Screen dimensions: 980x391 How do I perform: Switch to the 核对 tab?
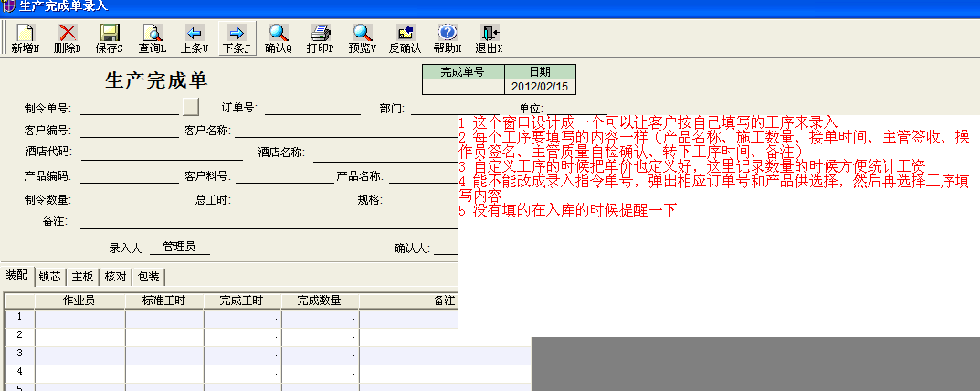coord(116,277)
